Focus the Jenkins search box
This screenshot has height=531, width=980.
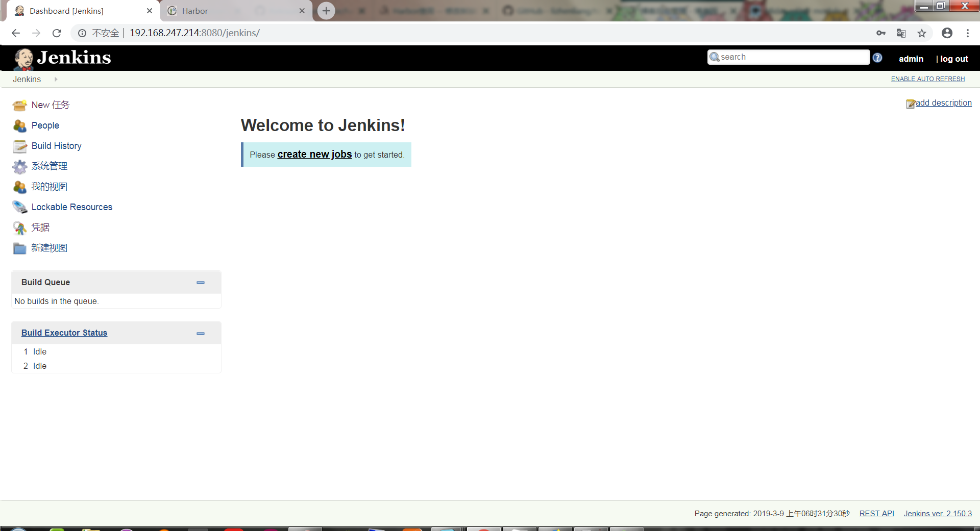coord(789,57)
